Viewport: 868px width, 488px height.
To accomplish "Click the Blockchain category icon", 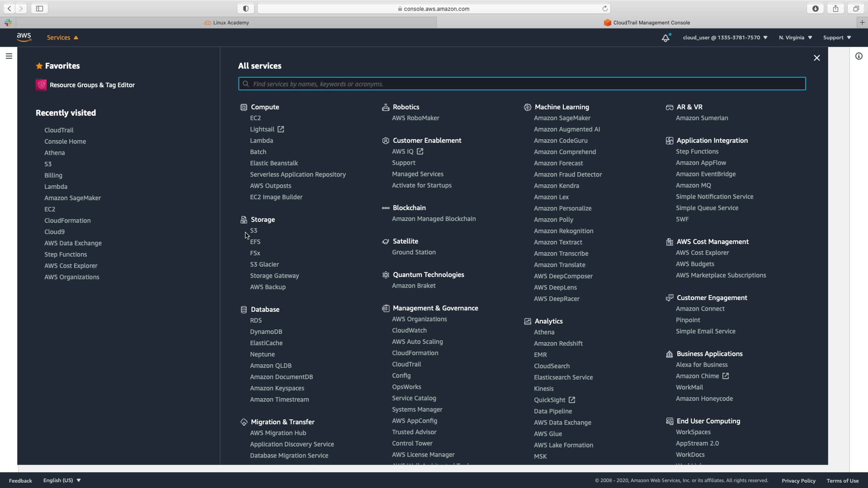I will click(386, 208).
